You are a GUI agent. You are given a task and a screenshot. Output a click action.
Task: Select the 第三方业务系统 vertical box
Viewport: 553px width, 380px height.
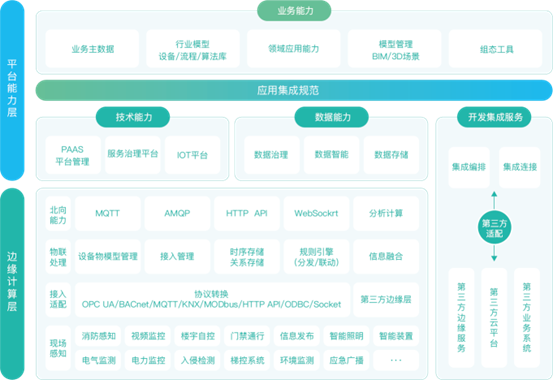point(527,318)
